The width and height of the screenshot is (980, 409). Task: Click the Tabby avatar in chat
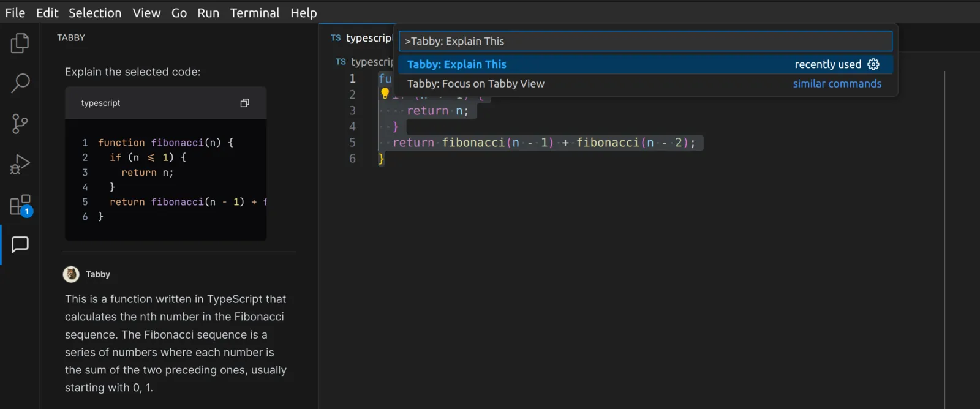coord(71,274)
